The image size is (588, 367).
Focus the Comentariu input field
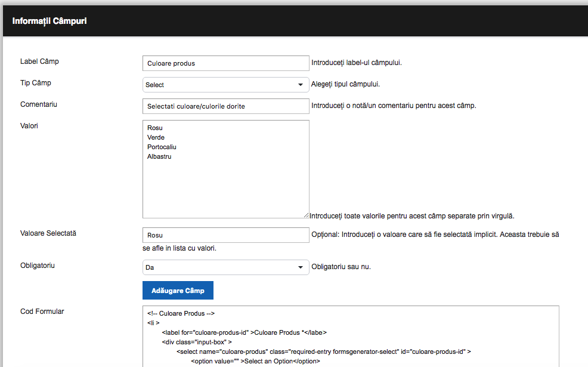tap(226, 106)
